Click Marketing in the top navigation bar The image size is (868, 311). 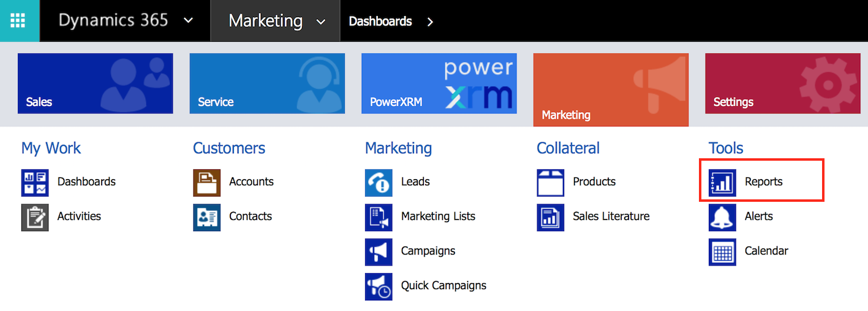pos(265,21)
